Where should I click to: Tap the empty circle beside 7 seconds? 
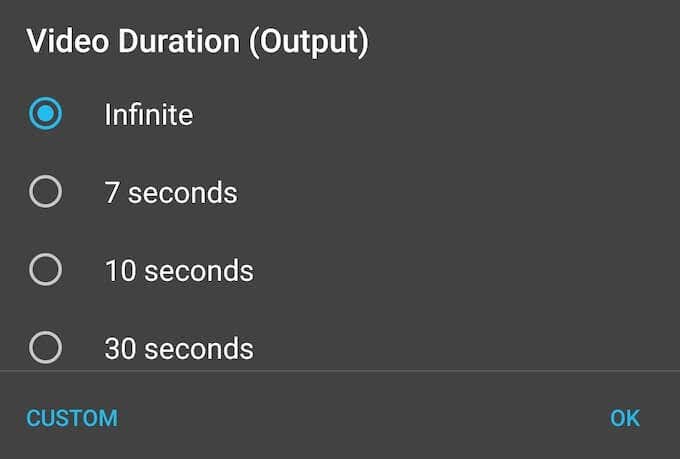click(46, 192)
